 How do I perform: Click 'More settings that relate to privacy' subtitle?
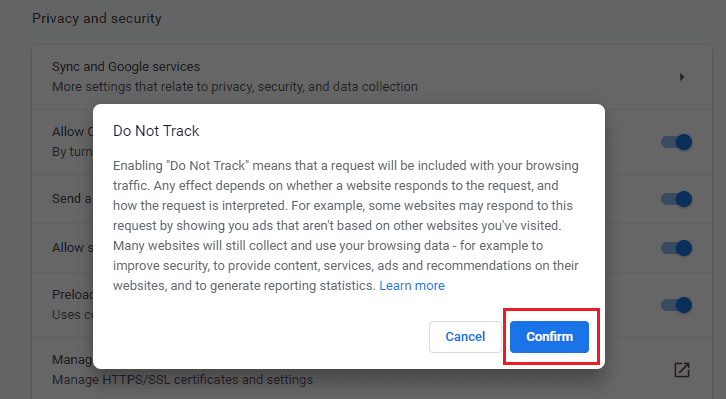235,87
